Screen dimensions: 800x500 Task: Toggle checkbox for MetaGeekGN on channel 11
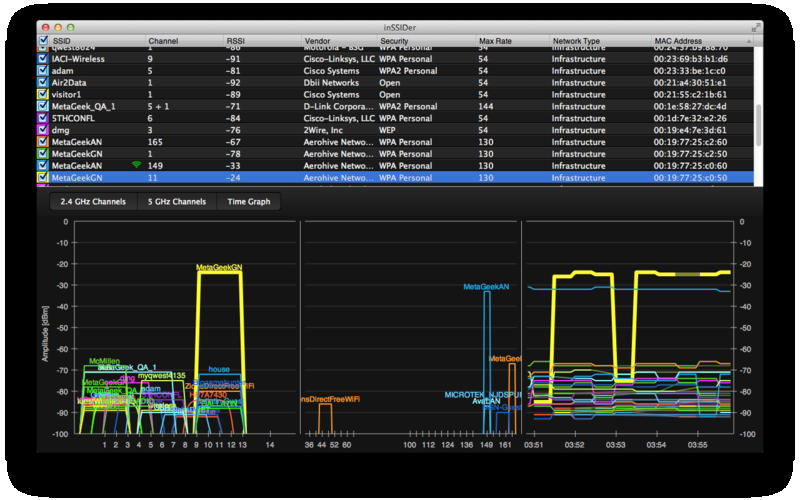pos(43,178)
